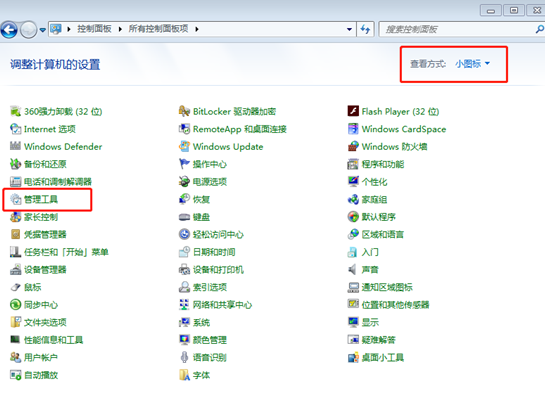Image resolution: width=545 pixels, height=412 pixels.
Task: Click the BitLocker 驱动器加密 icon
Action: pos(184,112)
